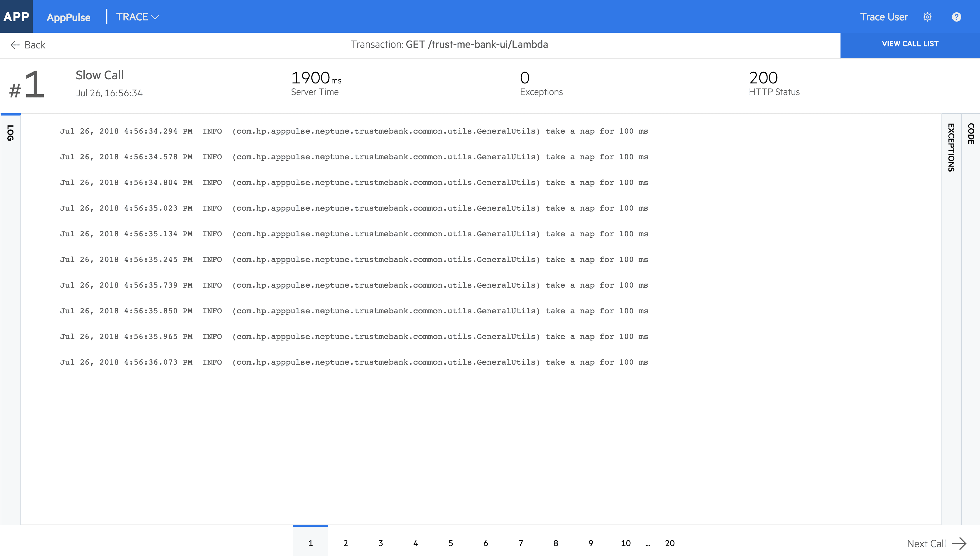Click the APP logo icon
The height and width of the screenshot is (556, 980).
tap(16, 16)
